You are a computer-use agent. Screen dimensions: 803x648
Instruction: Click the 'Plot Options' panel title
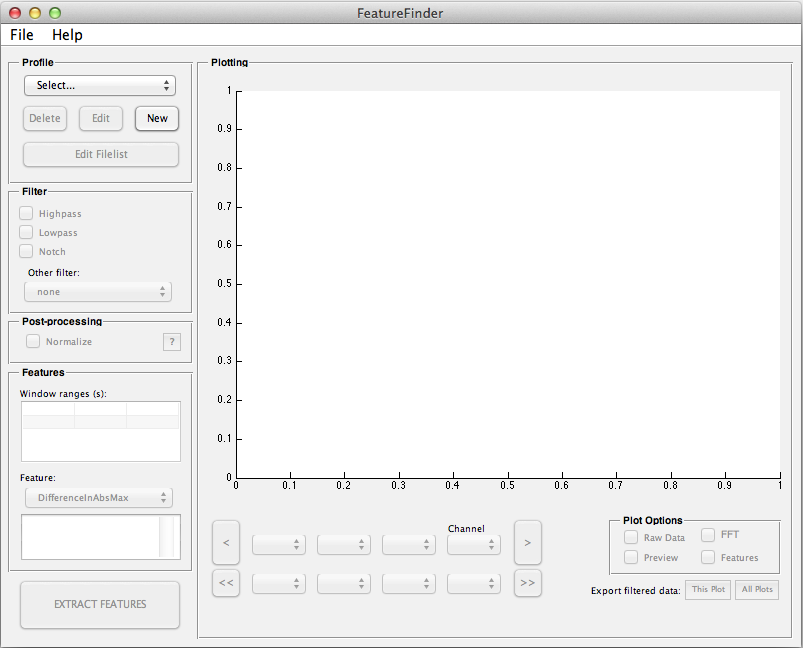pyautogui.click(x=652, y=520)
